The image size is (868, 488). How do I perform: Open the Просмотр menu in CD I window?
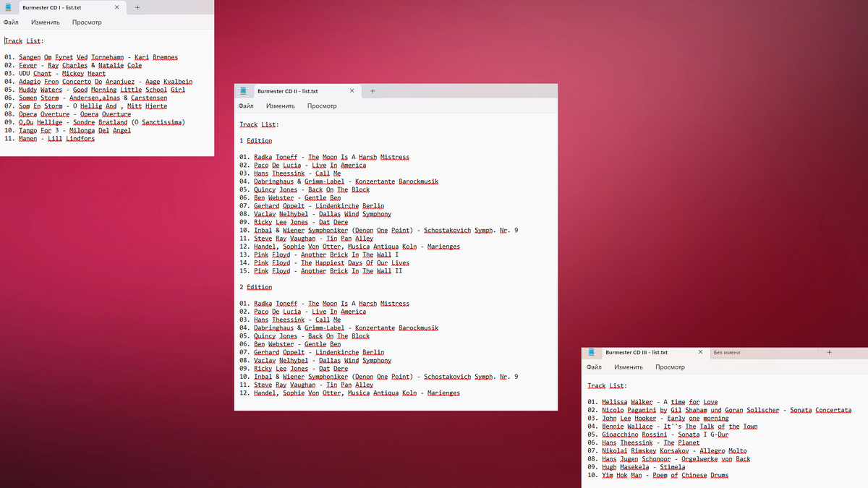tap(87, 22)
